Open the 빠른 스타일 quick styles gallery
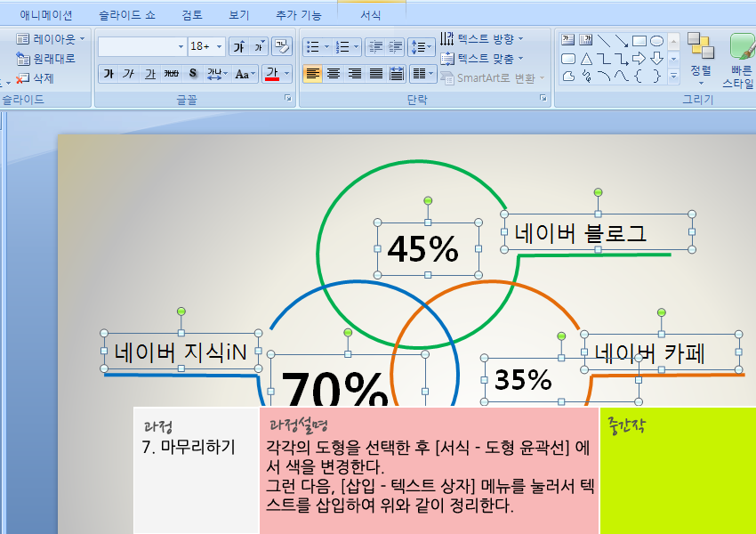Image resolution: width=756 pixels, height=534 pixels. click(x=740, y=59)
